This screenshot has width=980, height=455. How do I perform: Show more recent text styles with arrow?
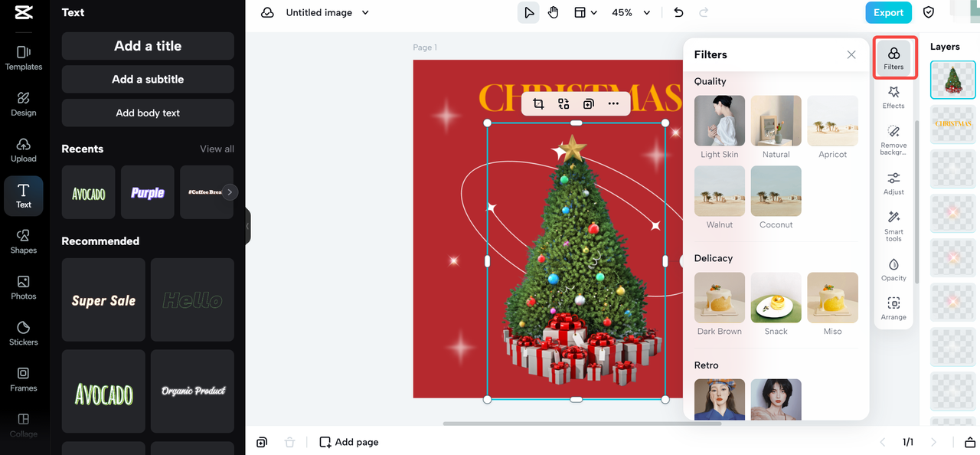tap(230, 192)
